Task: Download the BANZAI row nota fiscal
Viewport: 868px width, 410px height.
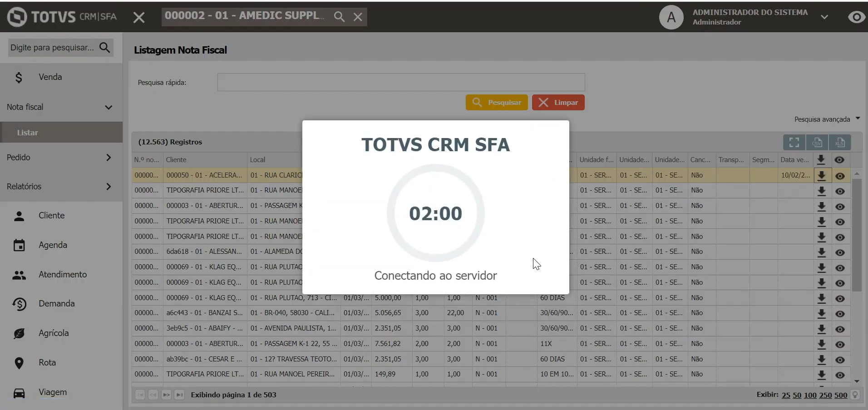Action: [x=822, y=313]
